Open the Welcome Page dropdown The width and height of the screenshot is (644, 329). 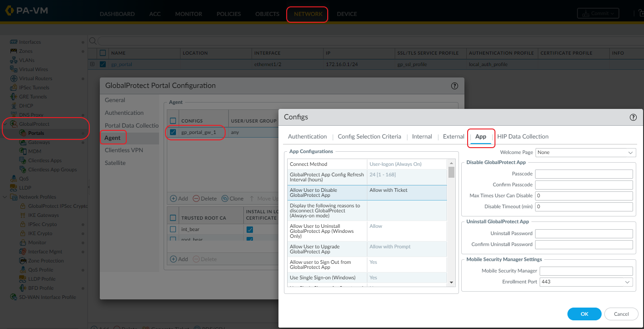pyautogui.click(x=586, y=153)
